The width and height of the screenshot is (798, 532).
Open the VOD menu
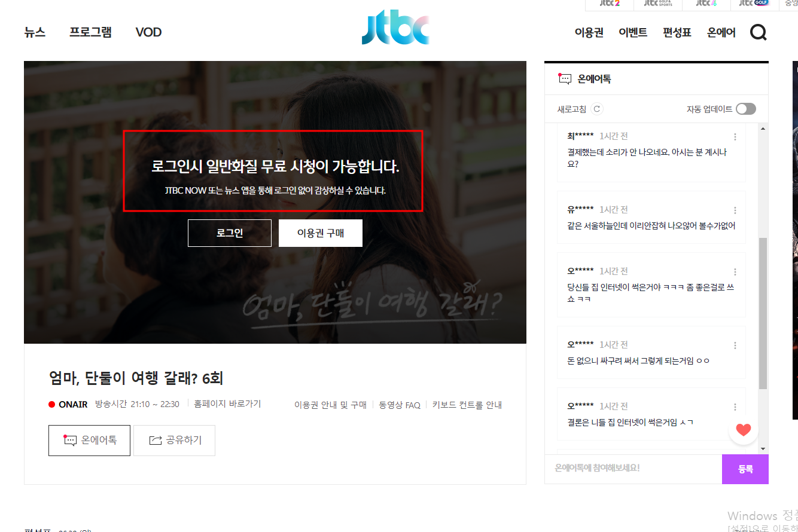coord(148,32)
